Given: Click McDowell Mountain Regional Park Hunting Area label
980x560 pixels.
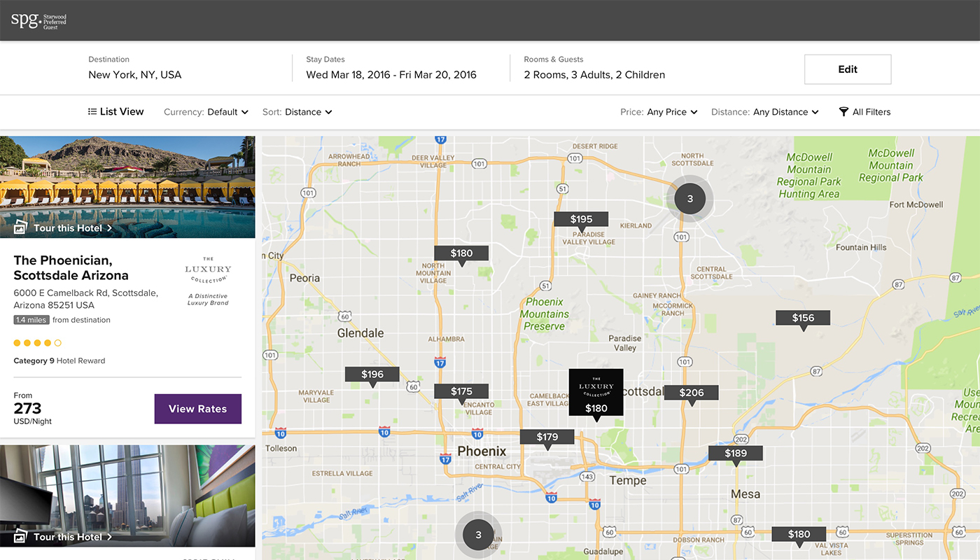Looking at the screenshot, I should pyautogui.click(x=808, y=176).
